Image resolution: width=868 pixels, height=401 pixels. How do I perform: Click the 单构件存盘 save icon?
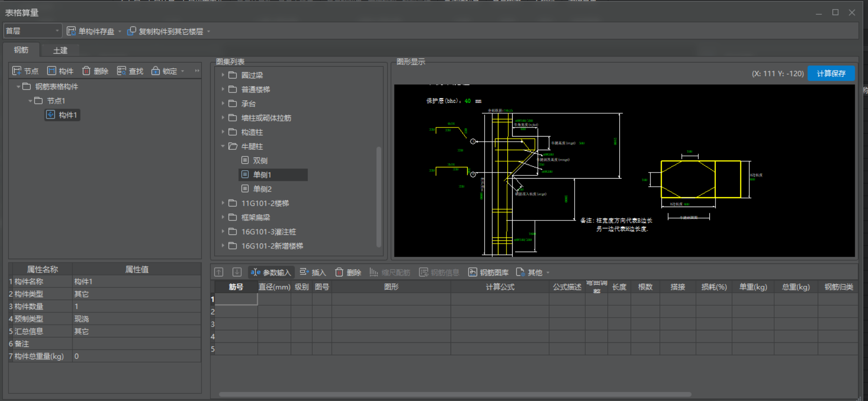(71, 31)
